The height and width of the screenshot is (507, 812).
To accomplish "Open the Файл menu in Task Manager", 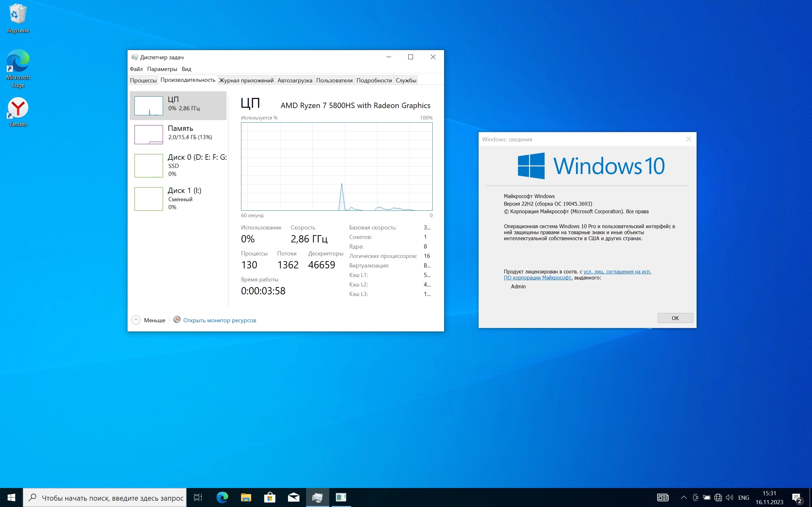I will pyautogui.click(x=136, y=69).
